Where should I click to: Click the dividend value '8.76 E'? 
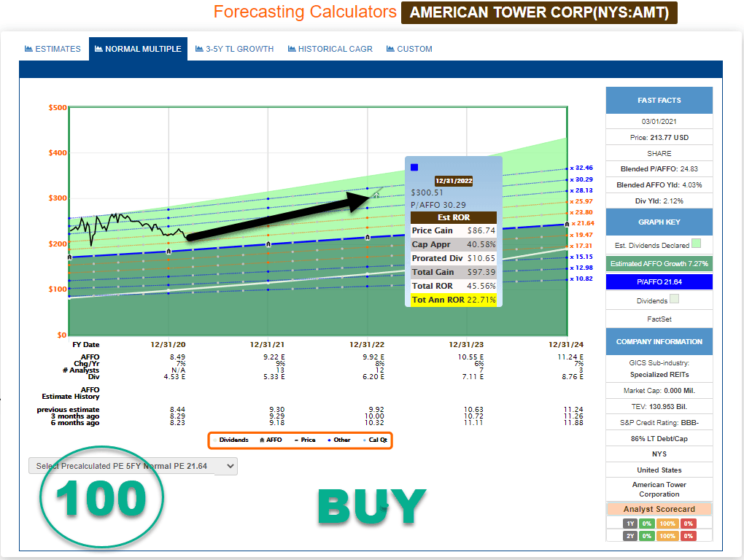tap(573, 376)
